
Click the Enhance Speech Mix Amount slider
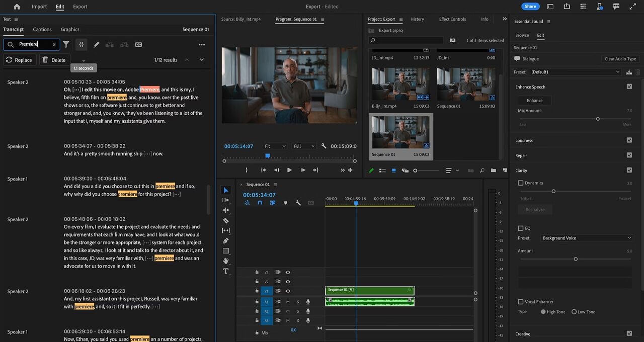598,119
